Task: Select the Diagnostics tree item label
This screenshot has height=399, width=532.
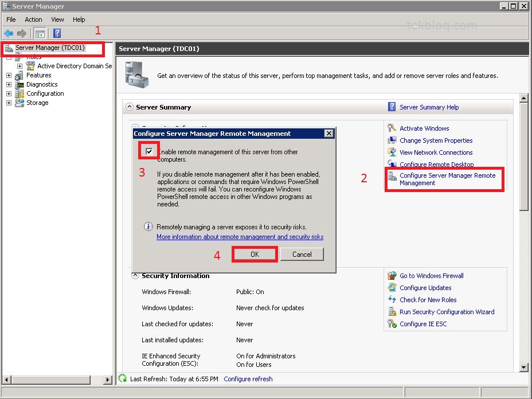Action: pos(42,84)
